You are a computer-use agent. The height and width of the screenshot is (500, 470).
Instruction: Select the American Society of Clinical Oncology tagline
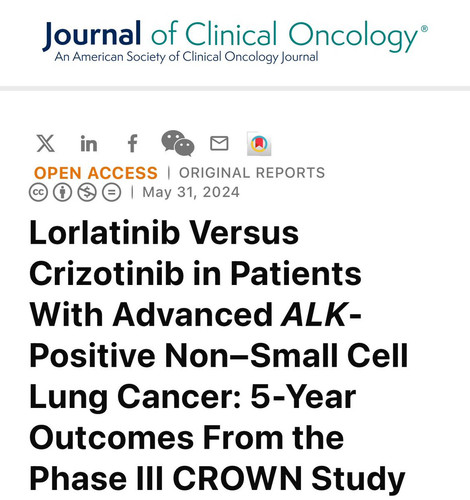(x=186, y=57)
